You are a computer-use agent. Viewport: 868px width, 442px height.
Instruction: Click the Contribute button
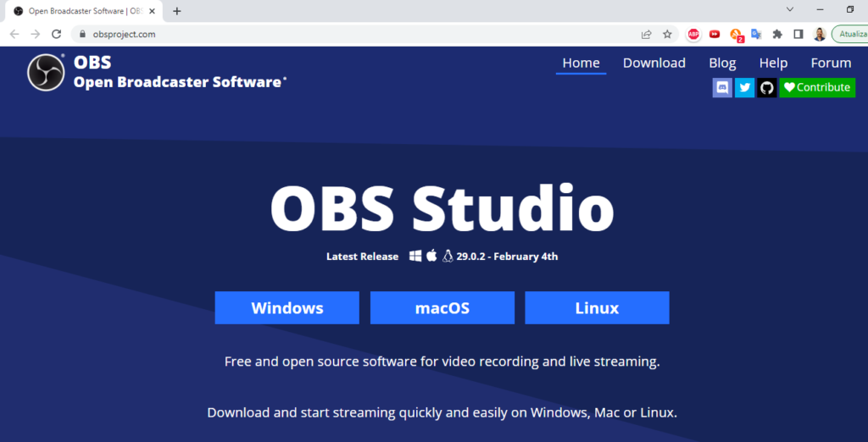pos(817,87)
